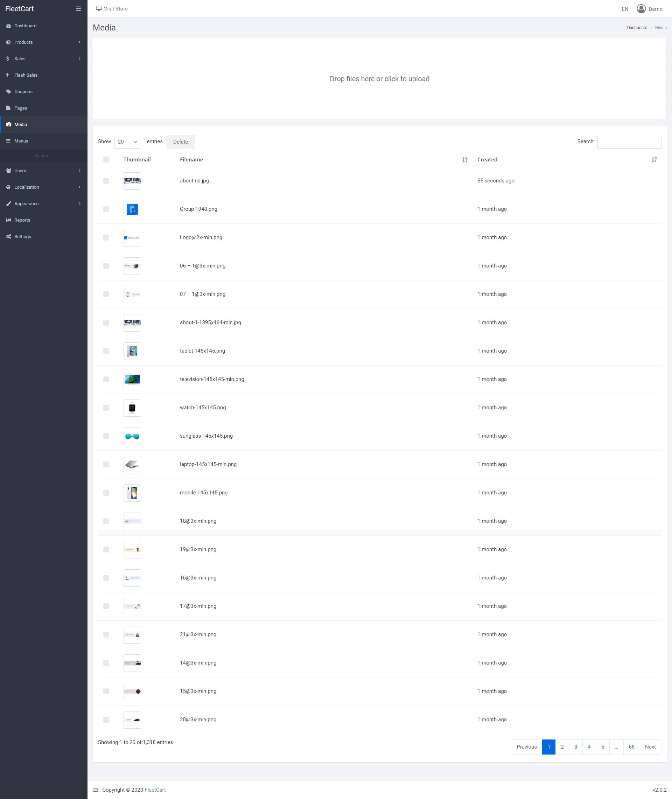This screenshot has width=672, height=799.
Task: Select checkbox next to watch-145x145.png
Action: point(106,408)
